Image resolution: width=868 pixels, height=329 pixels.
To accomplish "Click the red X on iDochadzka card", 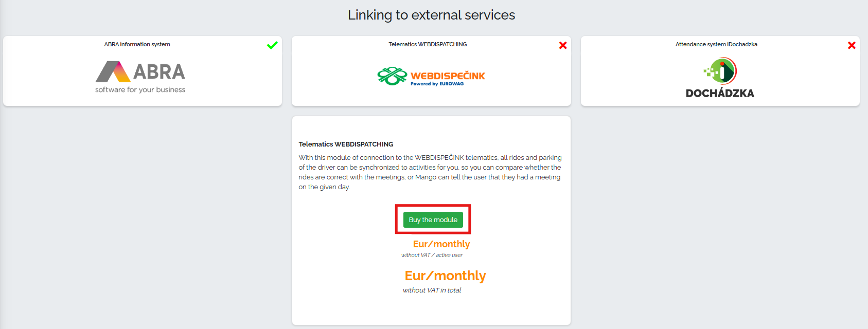I will [x=852, y=45].
